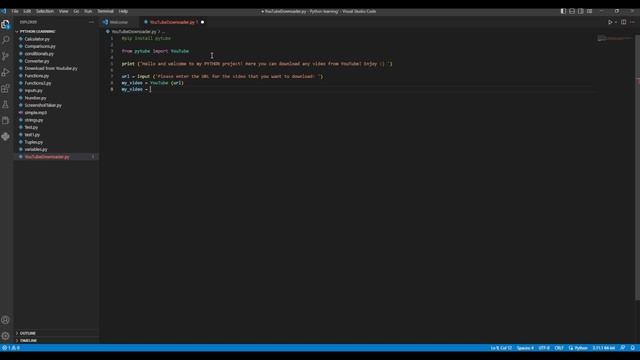Expand the TIMELINE section
Viewport: 640px width, 360px height.
tap(28, 340)
